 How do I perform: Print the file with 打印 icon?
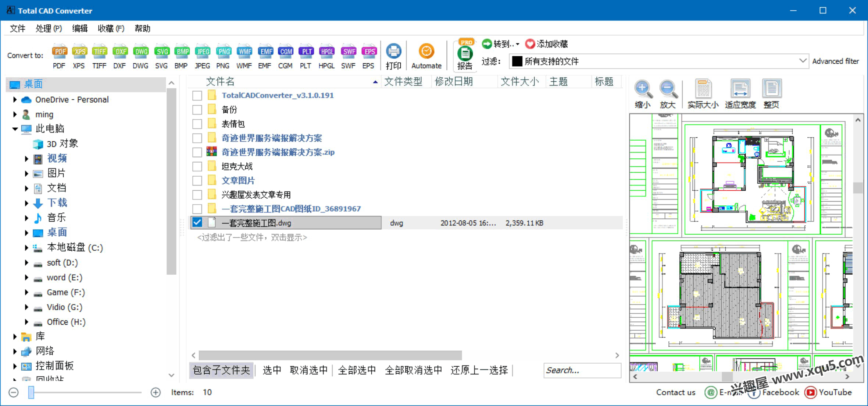click(x=394, y=57)
